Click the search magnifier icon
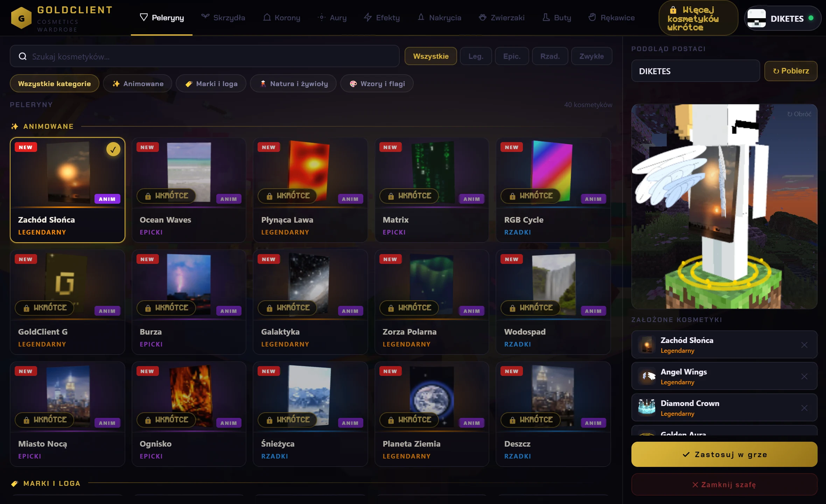Viewport: 826px width, 504px height. pyautogui.click(x=23, y=56)
